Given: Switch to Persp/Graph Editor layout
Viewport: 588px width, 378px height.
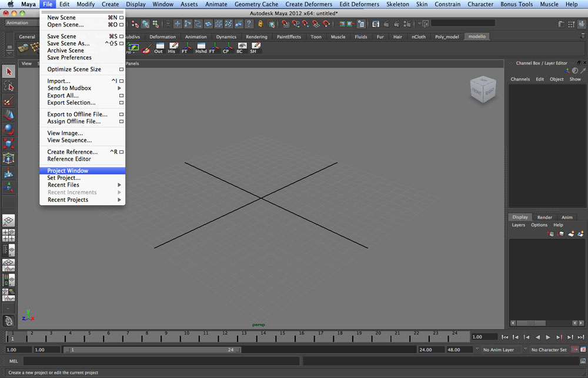Looking at the screenshot, I should coord(9,266).
